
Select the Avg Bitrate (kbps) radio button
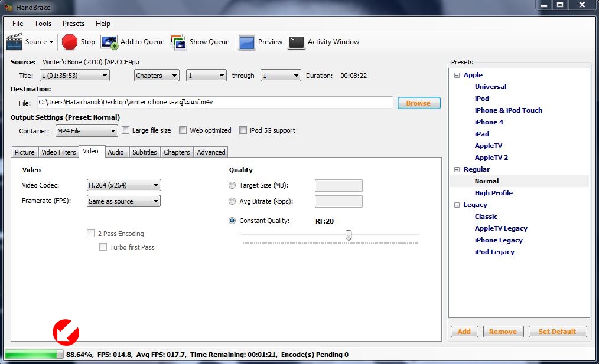[x=232, y=201]
